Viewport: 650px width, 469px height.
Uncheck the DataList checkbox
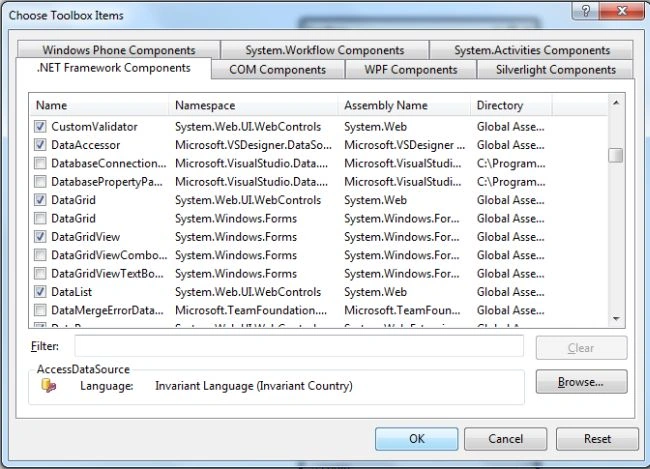tap(40, 292)
